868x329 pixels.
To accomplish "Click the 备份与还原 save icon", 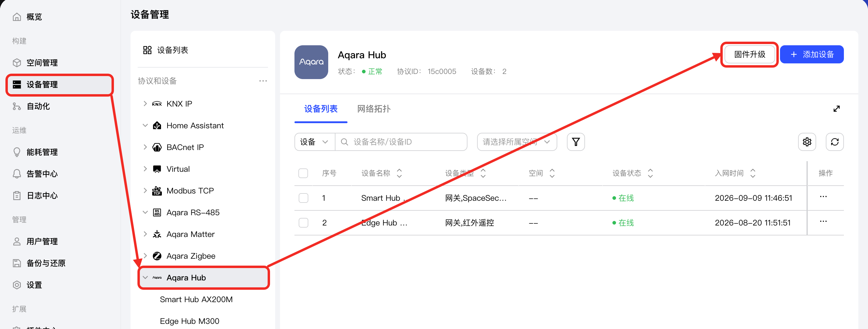I will tap(17, 263).
